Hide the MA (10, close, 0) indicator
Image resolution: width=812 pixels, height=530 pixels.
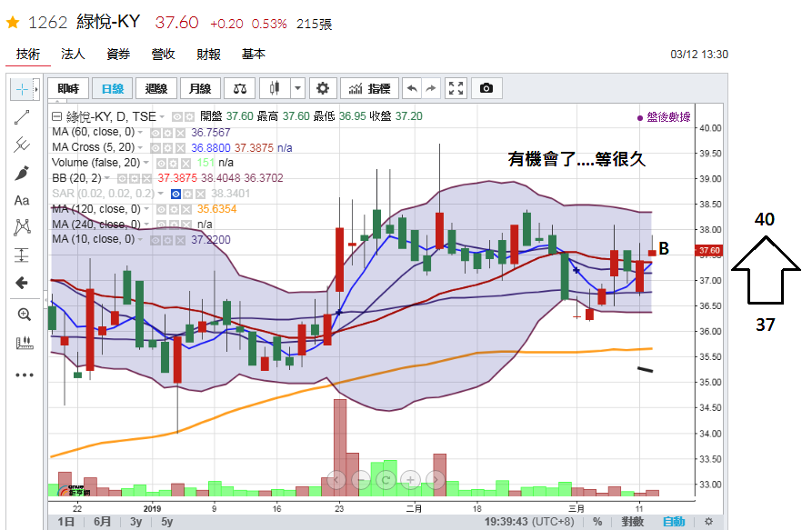155,240
